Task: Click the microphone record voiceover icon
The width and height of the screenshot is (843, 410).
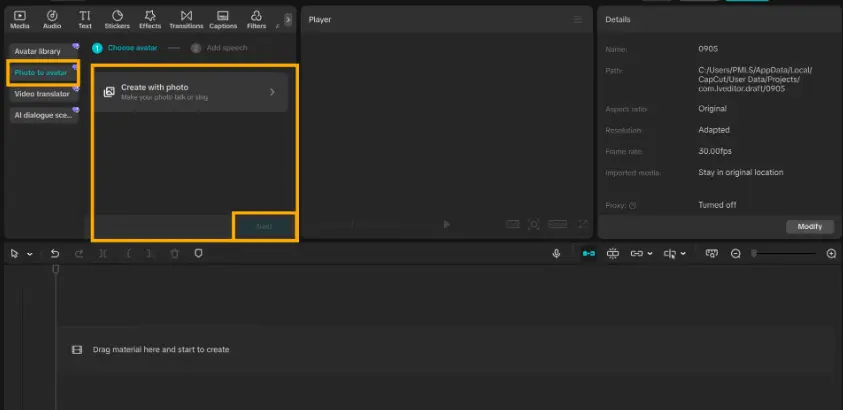Action: coord(556,254)
